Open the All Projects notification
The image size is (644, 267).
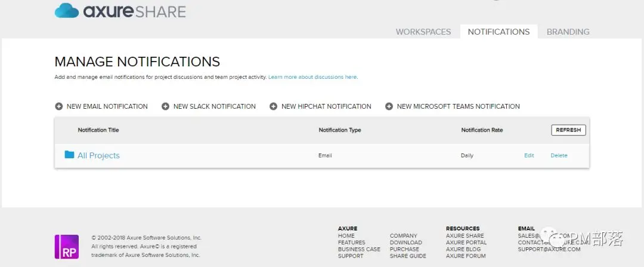pyautogui.click(x=98, y=155)
